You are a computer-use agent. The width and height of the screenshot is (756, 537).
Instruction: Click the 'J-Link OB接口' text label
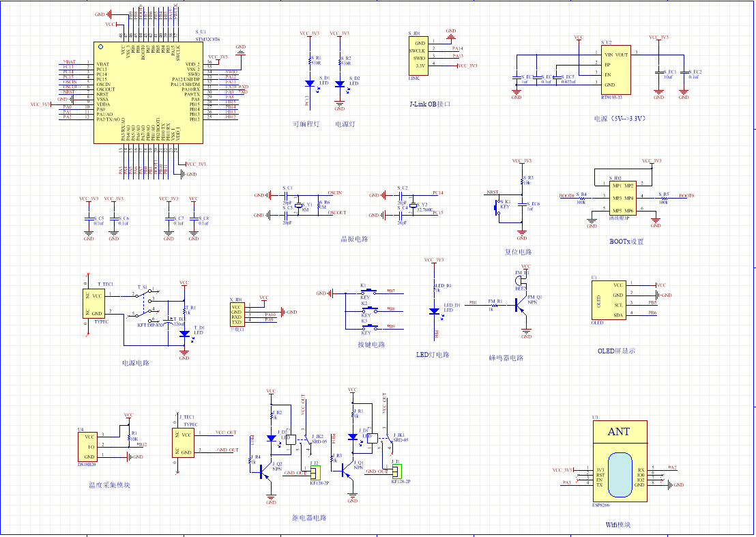[x=430, y=104]
